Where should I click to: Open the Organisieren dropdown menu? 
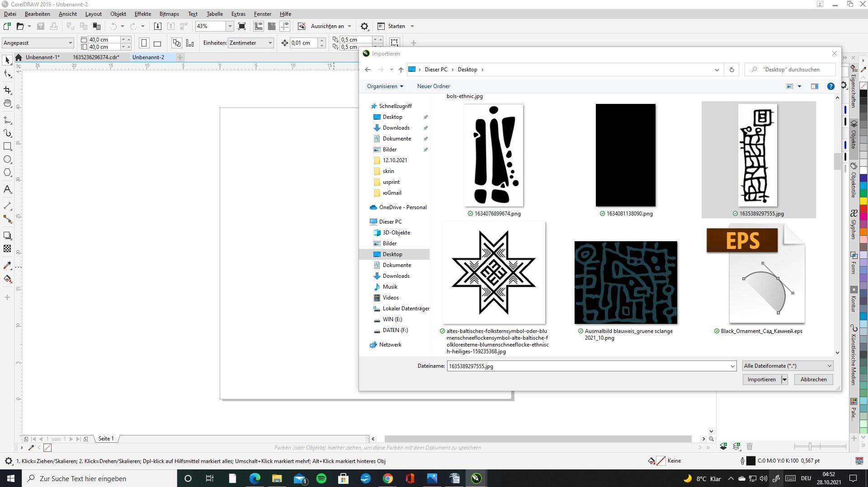click(385, 86)
